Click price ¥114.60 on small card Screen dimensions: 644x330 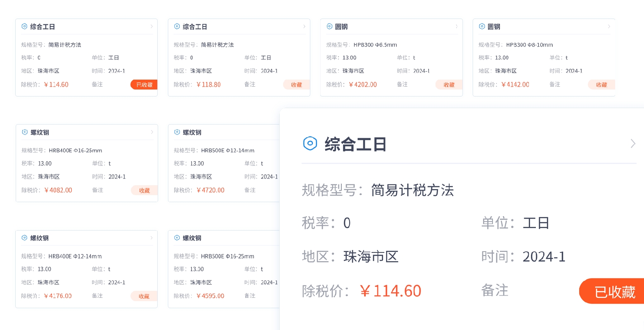[x=56, y=85]
